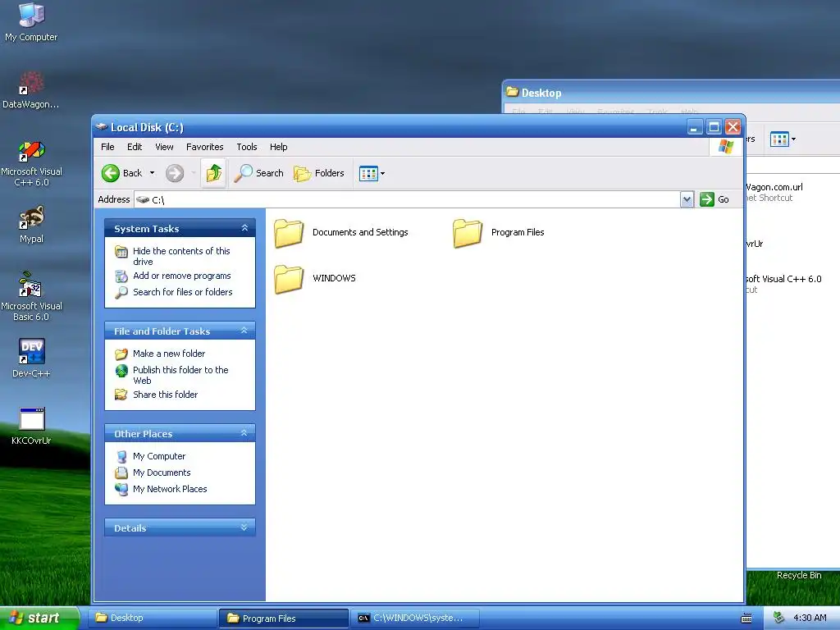This screenshot has width=840, height=630.
Task: Toggle the Folders pane button
Action: [319, 173]
